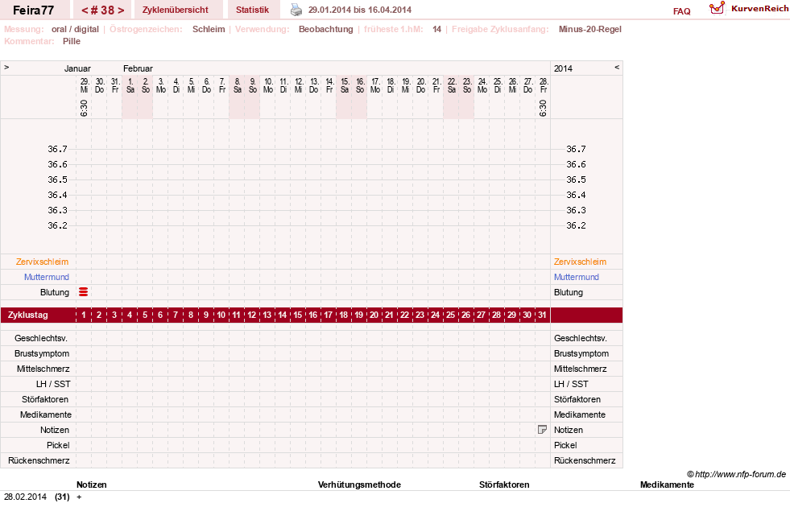Viewport: 790px width, 532px height.
Task: Click the left Medikamente row label
Action: pyautogui.click(x=46, y=414)
